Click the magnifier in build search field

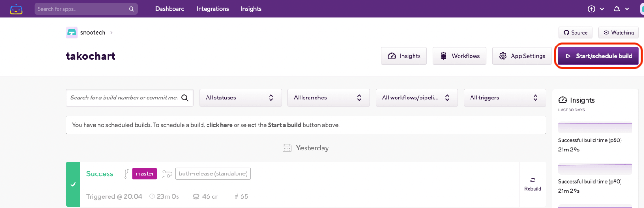tap(185, 98)
